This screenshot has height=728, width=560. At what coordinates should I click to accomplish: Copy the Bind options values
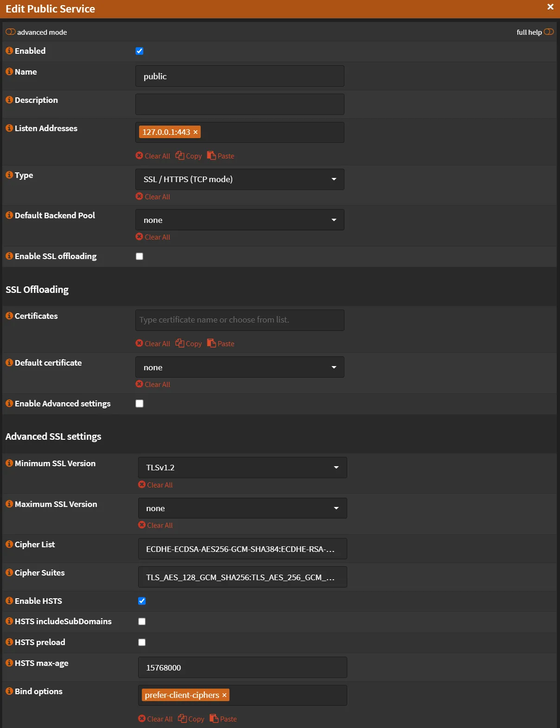tap(191, 719)
